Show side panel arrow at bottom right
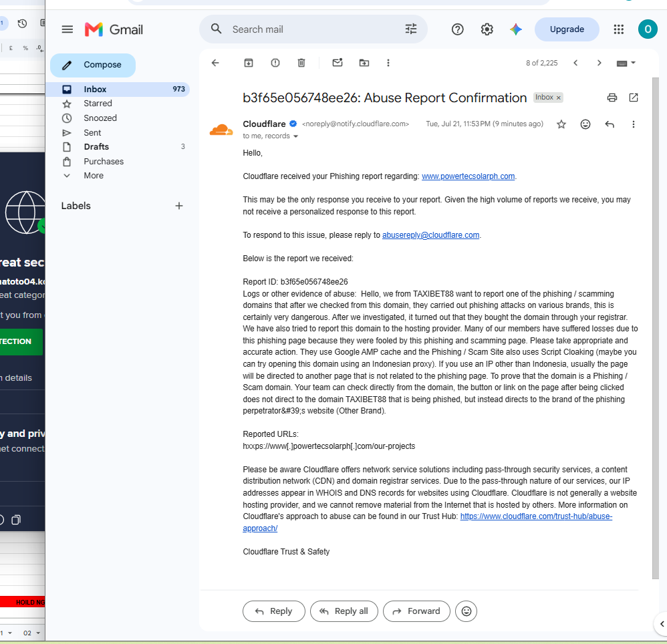This screenshot has height=644, width=667. click(662, 624)
